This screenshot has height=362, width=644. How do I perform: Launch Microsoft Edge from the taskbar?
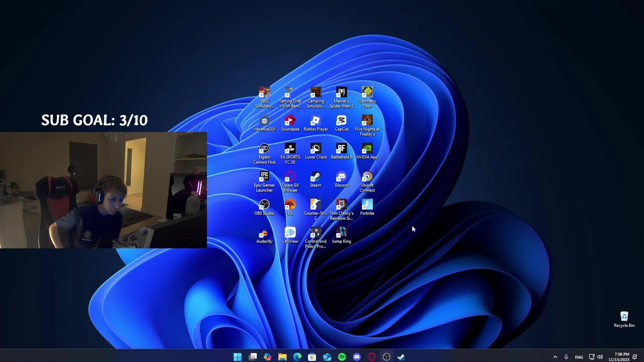(x=297, y=357)
